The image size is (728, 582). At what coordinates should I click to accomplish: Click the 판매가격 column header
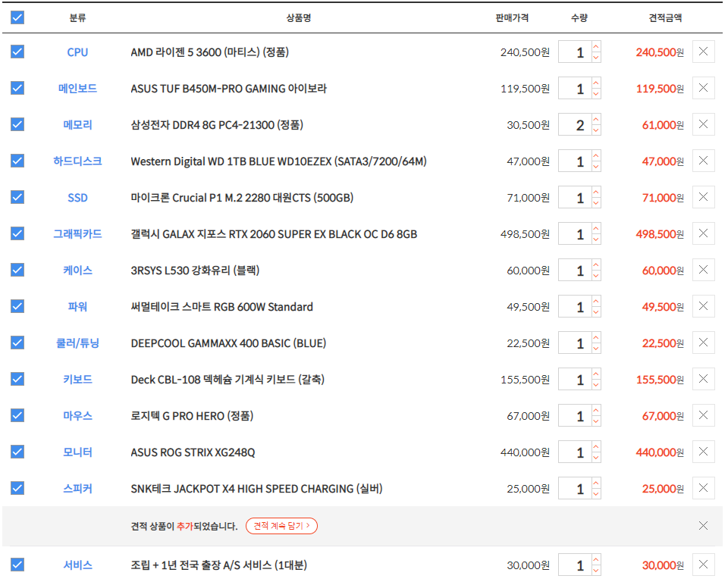512,17
